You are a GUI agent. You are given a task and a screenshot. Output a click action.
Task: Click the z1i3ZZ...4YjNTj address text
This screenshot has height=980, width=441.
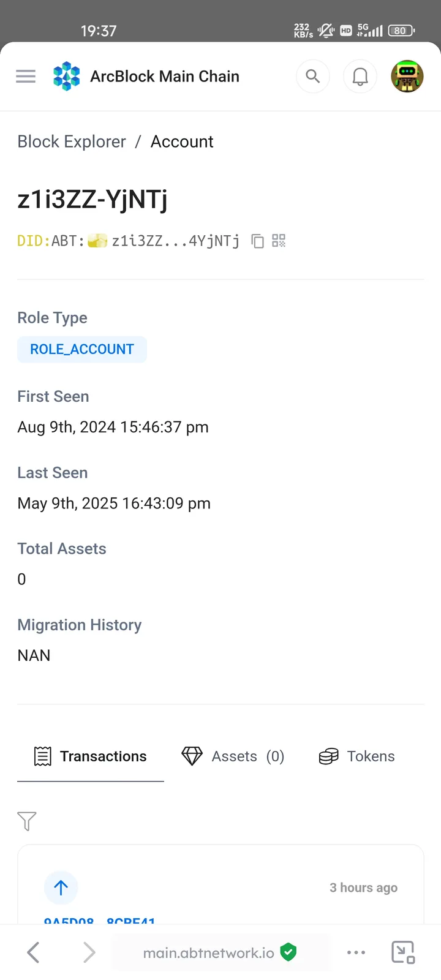pos(175,241)
